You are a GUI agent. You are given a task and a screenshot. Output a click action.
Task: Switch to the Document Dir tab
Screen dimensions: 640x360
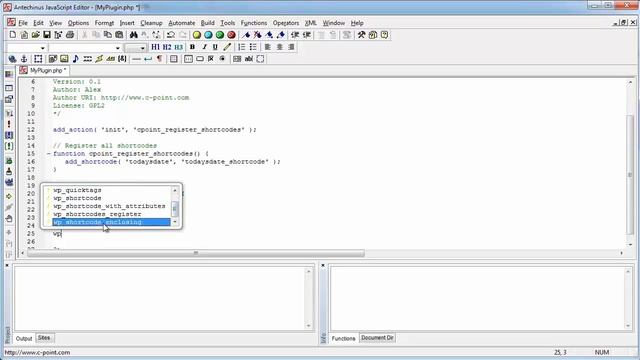click(377, 338)
